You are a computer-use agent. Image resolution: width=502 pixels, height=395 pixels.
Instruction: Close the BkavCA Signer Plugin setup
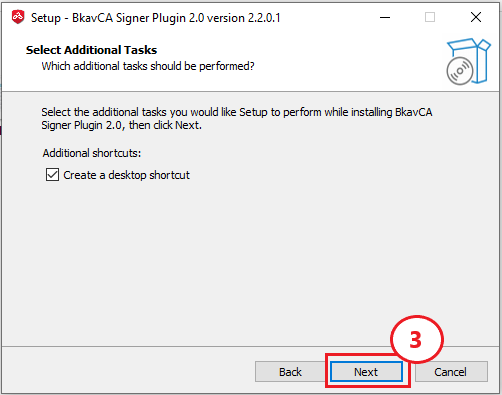pos(476,17)
